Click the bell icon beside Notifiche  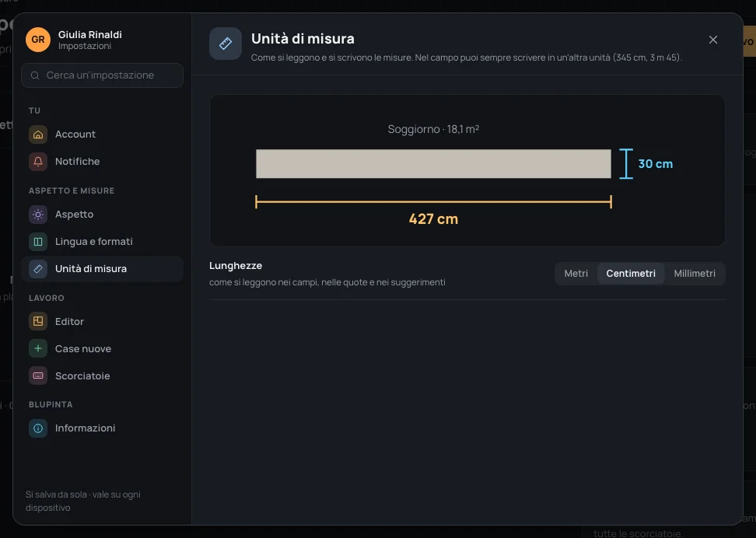tap(38, 162)
